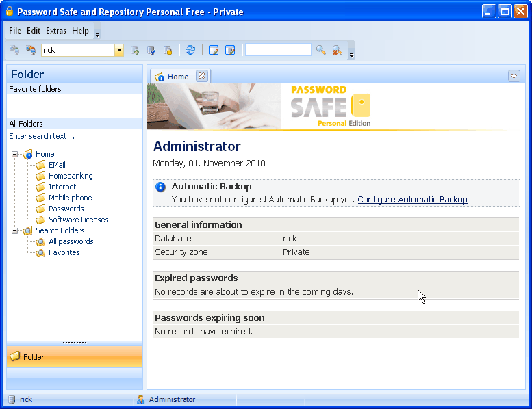This screenshot has height=409, width=532.
Task: Click the padlock icon in title bar
Action: click(x=10, y=11)
